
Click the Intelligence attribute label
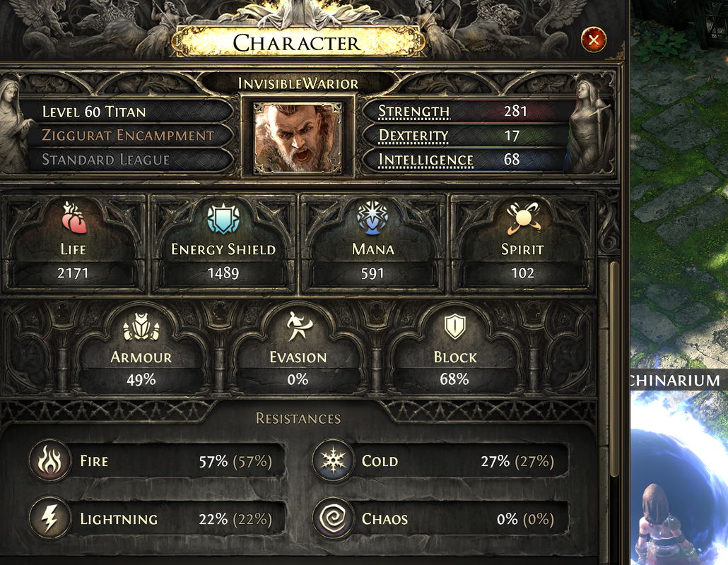pos(425,160)
